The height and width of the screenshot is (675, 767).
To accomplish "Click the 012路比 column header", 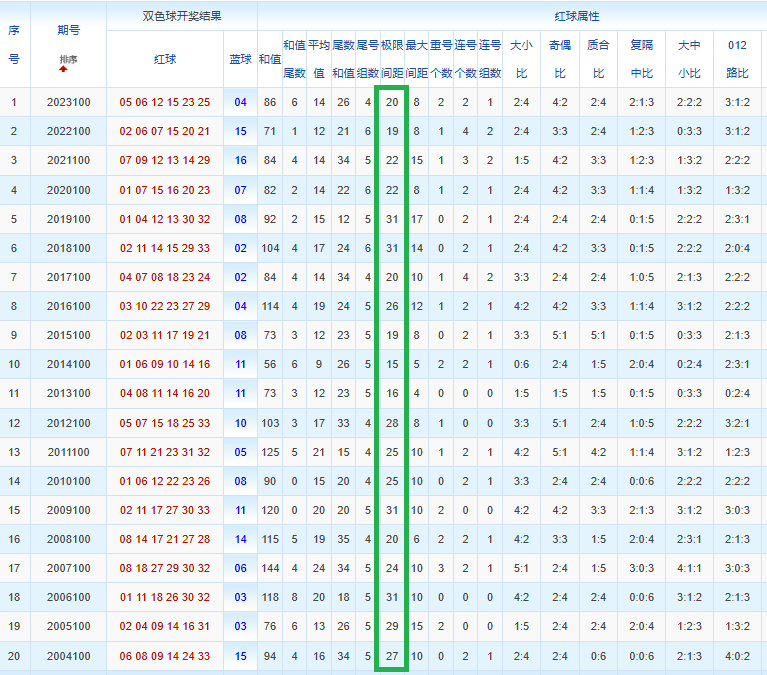I will 738,59.
